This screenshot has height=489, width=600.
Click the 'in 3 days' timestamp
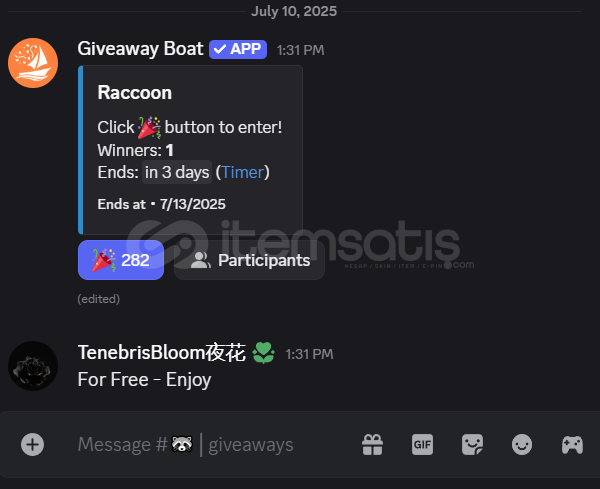(x=177, y=172)
